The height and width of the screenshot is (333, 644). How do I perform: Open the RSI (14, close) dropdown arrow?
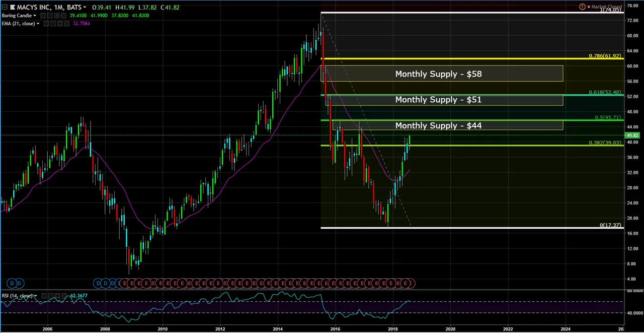tap(36, 296)
